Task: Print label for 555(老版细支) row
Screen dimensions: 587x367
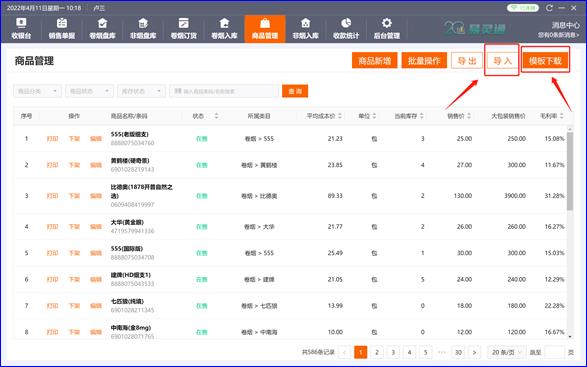Action: pos(52,139)
